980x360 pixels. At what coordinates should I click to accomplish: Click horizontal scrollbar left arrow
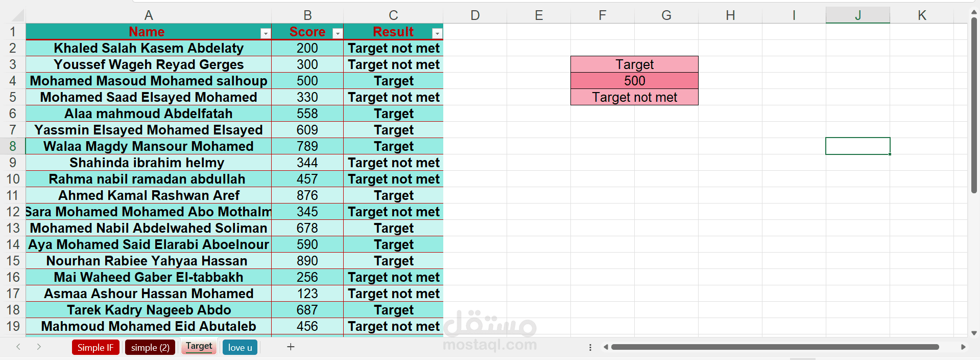pyautogui.click(x=606, y=347)
